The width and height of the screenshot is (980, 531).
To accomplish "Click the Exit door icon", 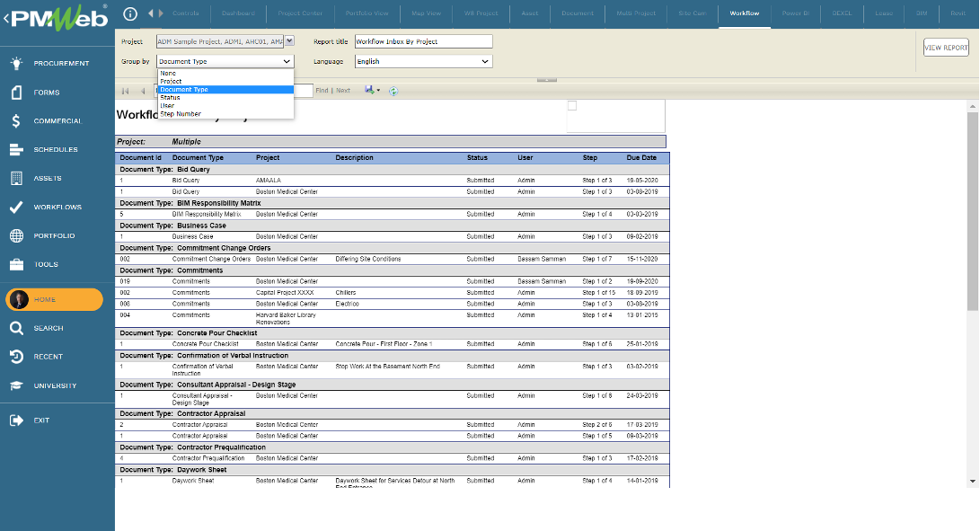I will tap(17, 420).
